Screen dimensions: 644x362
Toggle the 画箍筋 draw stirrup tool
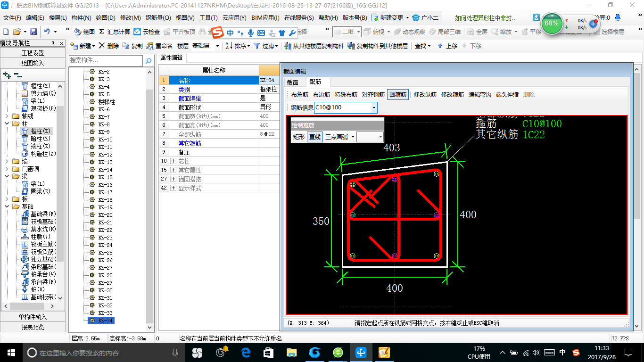(x=398, y=94)
